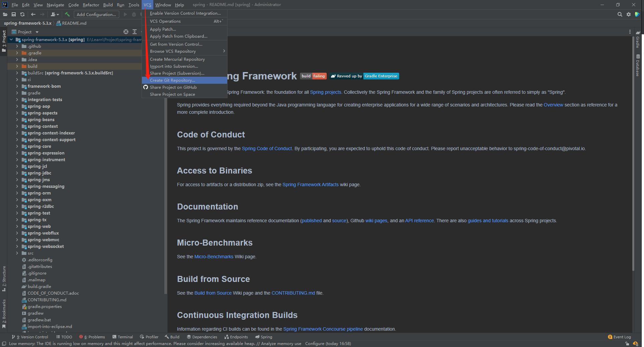Open the Profiler tool window
The image size is (644, 347).
[x=149, y=337]
